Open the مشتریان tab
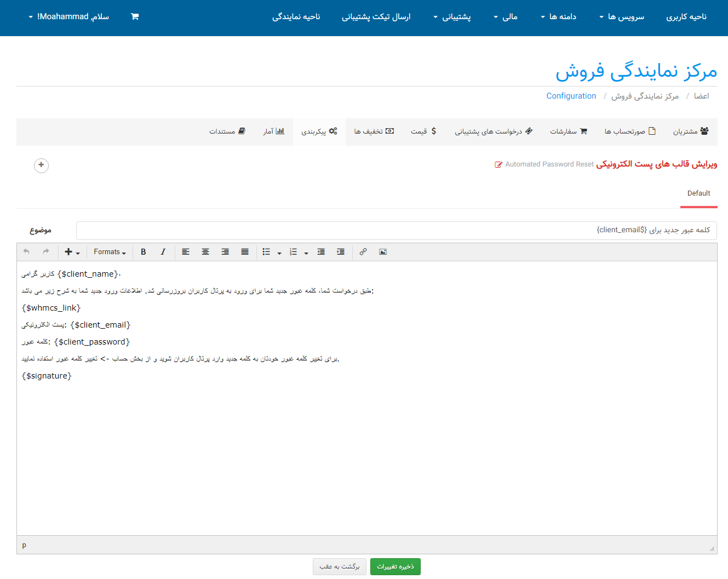The width and height of the screenshot is (728, 579). (690, 131)
